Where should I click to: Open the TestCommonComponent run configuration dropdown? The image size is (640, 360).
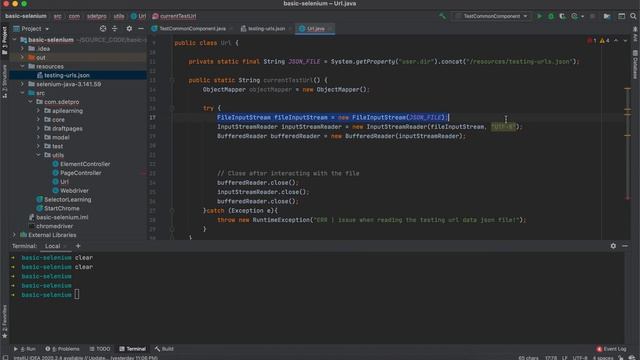pyautogui.click(x=492, y=16)
